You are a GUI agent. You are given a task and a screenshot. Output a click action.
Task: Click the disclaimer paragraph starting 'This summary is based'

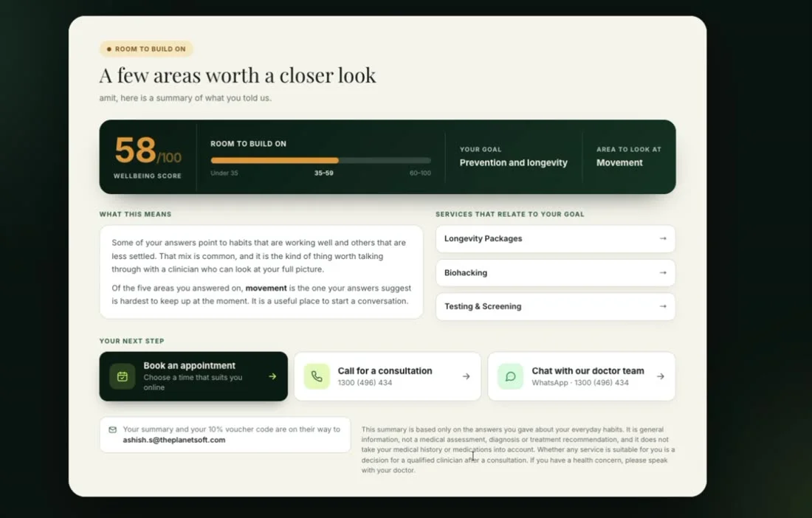[518, 449]
